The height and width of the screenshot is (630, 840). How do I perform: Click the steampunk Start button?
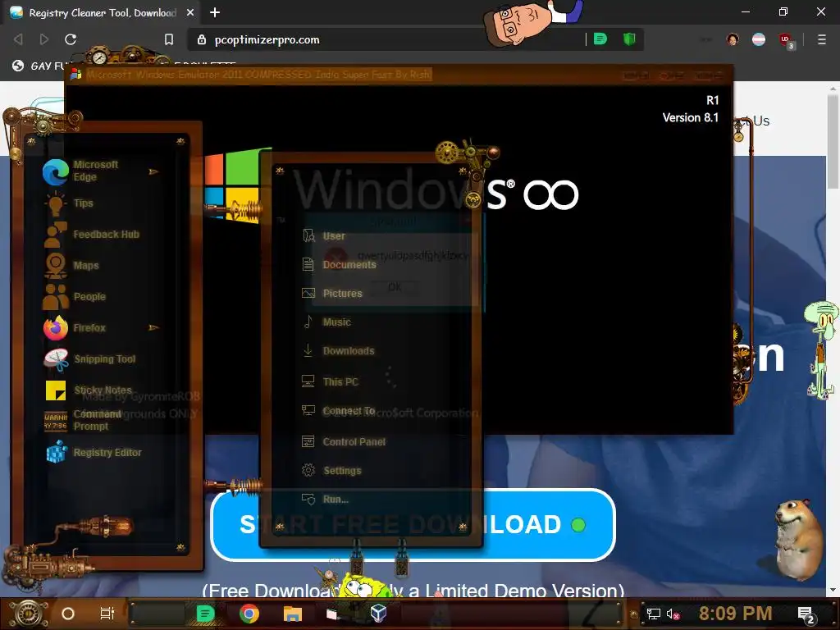point(28,614)
